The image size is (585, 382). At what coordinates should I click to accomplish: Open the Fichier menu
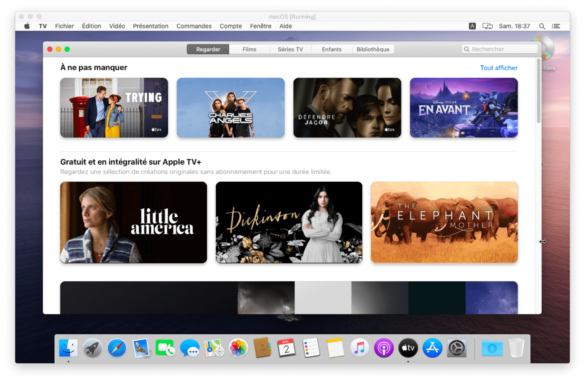coord(64,26)
